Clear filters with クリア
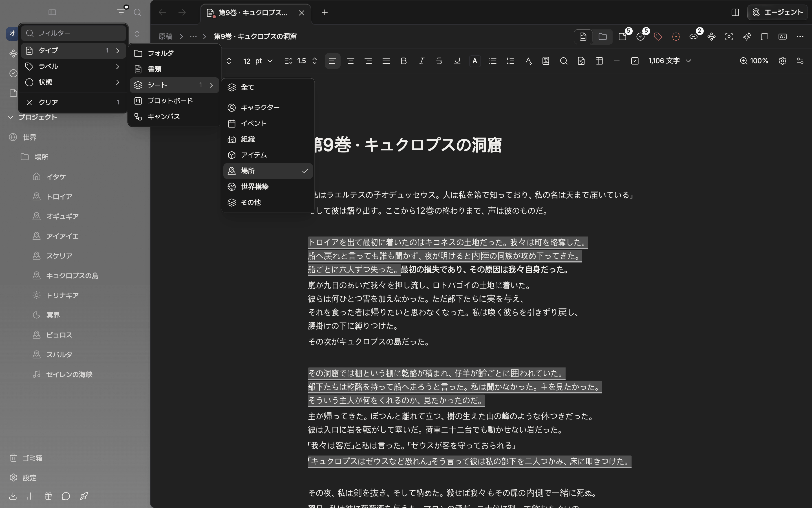The width and height of the screenshot is (812, 508). (x=73, y=102)
